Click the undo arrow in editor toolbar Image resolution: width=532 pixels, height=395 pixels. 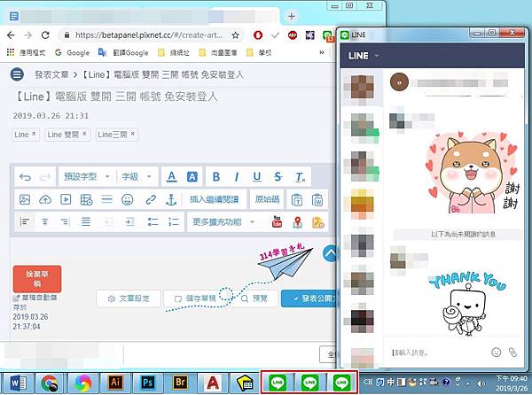25,177
